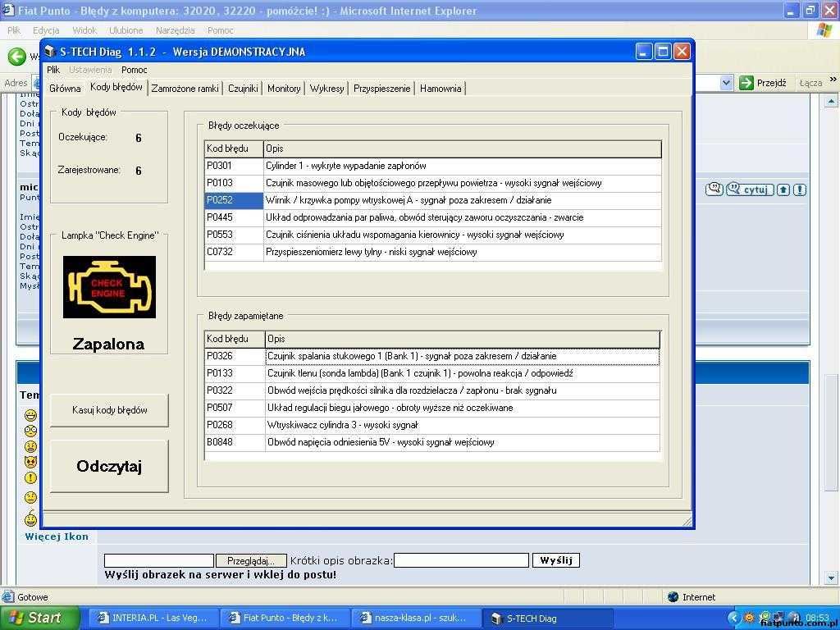The image size is (840, 630).
Task: Open the Czujniki tab
Action: [243, 89]
